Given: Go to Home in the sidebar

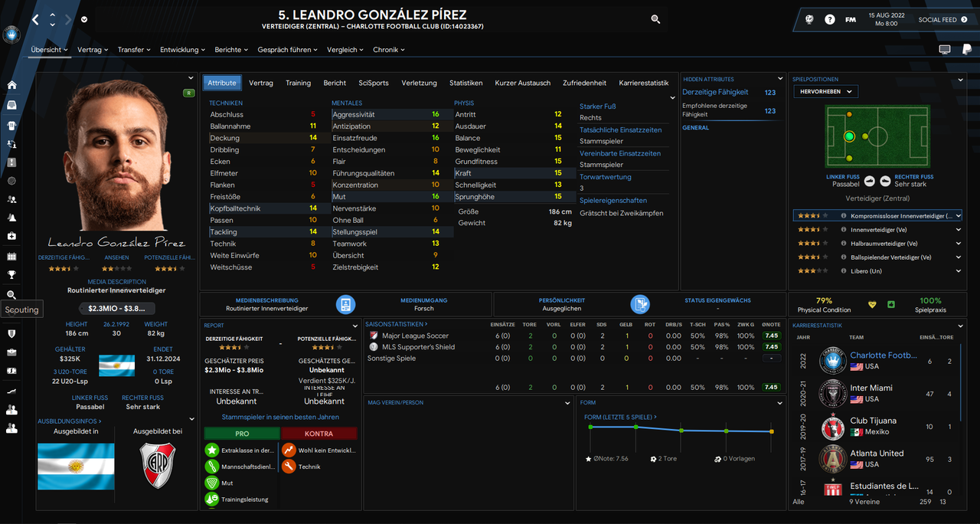Looking at the screenshot, I should (x=11, y=85).
